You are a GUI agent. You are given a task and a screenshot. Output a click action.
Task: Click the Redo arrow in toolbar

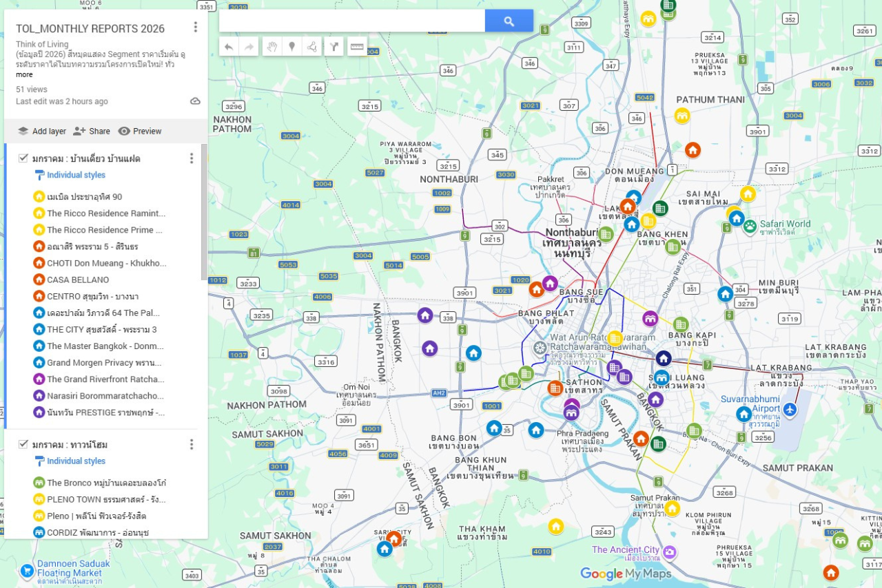pos(249,47)
